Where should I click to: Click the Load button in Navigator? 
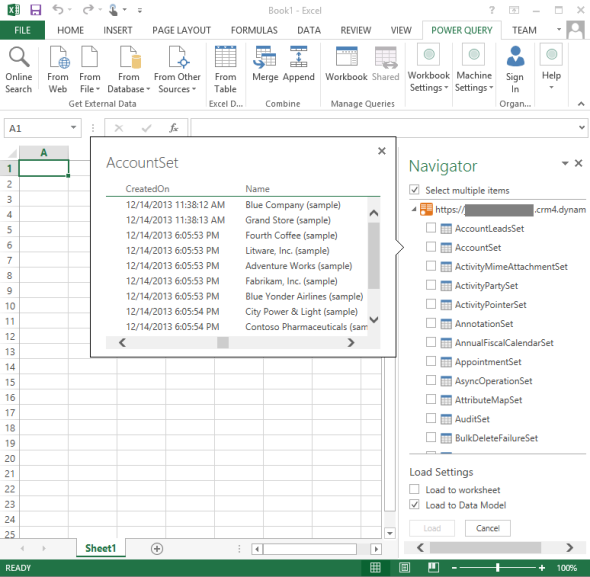(432, 528)
